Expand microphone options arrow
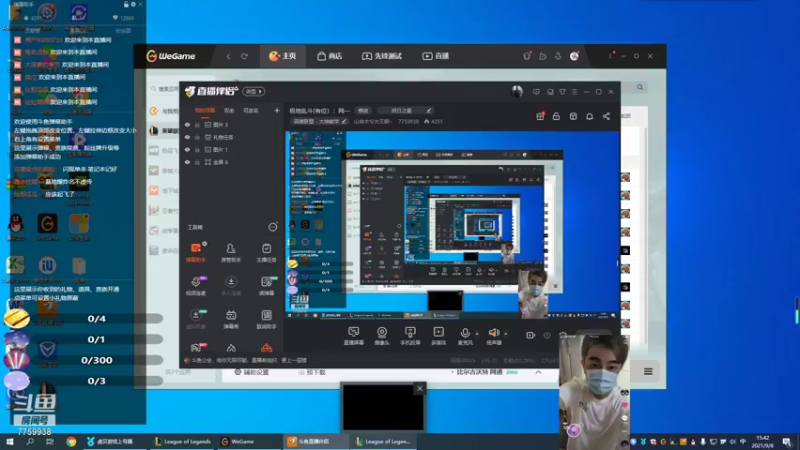The image size is (800, 450). click(x=477, y=334)
